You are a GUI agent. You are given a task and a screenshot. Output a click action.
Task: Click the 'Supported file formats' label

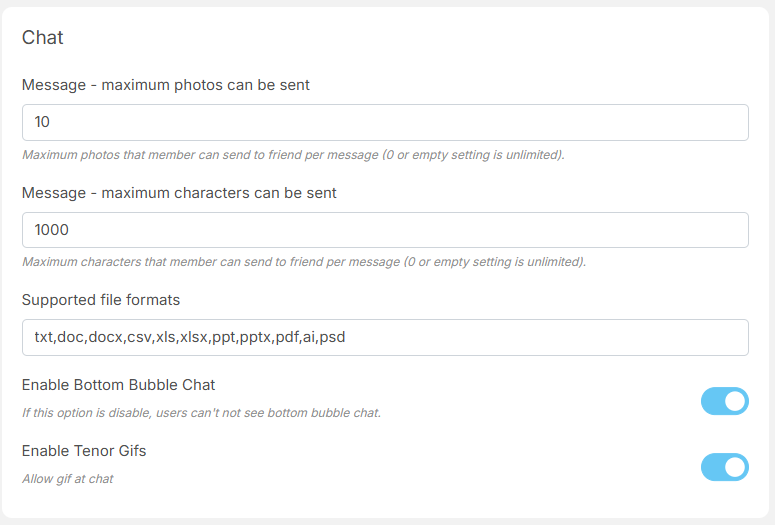tap(101, 300)
